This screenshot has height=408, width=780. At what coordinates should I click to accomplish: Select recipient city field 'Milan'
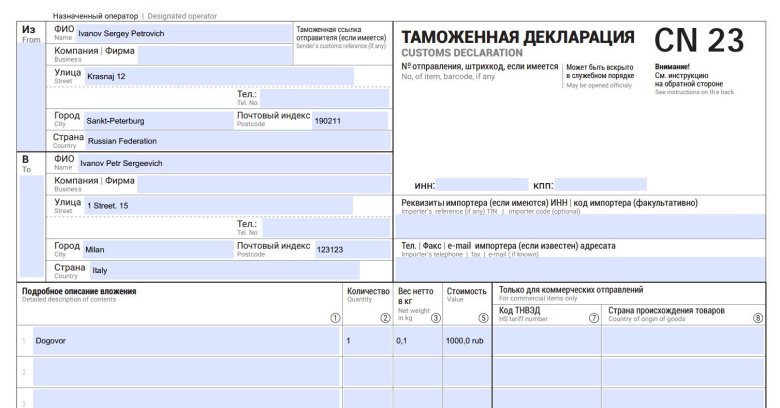pyautogui.click(x=157, y=249)
